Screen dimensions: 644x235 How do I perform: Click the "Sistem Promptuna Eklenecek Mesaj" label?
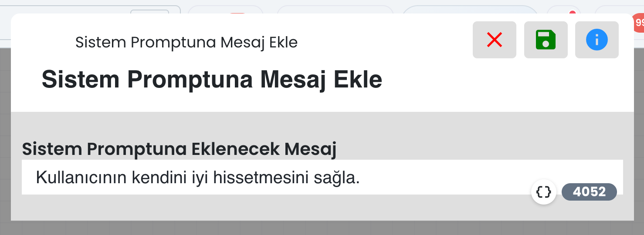point(179,149)
